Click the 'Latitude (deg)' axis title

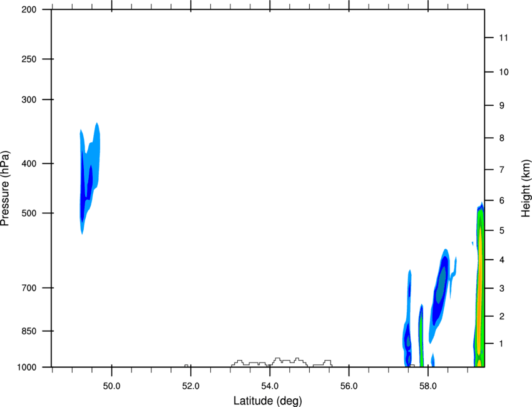pyautogui.click(x=267, y=401)
